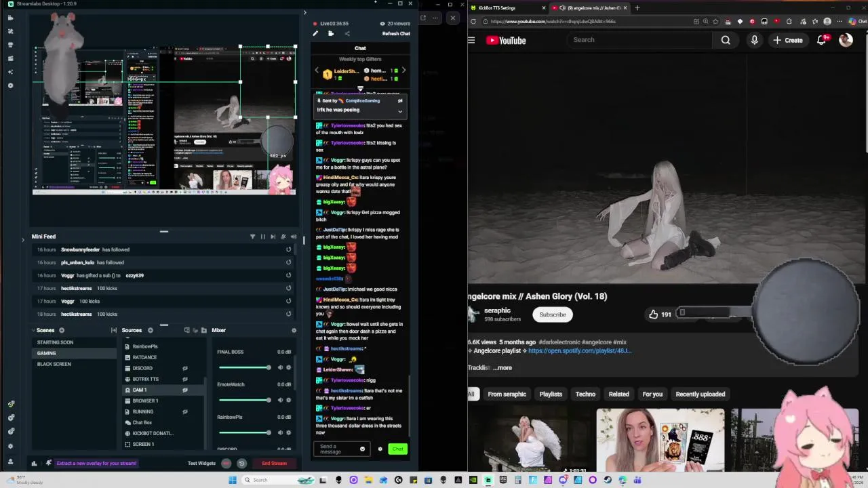Toggle visibility of the BOTRIX TTS source
The width and height of the screenshot is (868, 488).
(x=184, y=379)
